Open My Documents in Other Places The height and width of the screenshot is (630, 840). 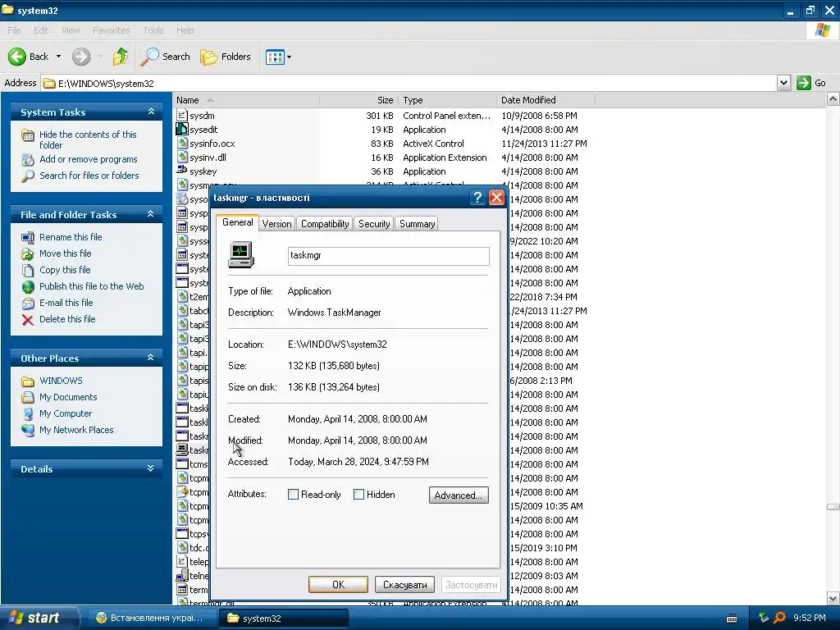[68, 397]
